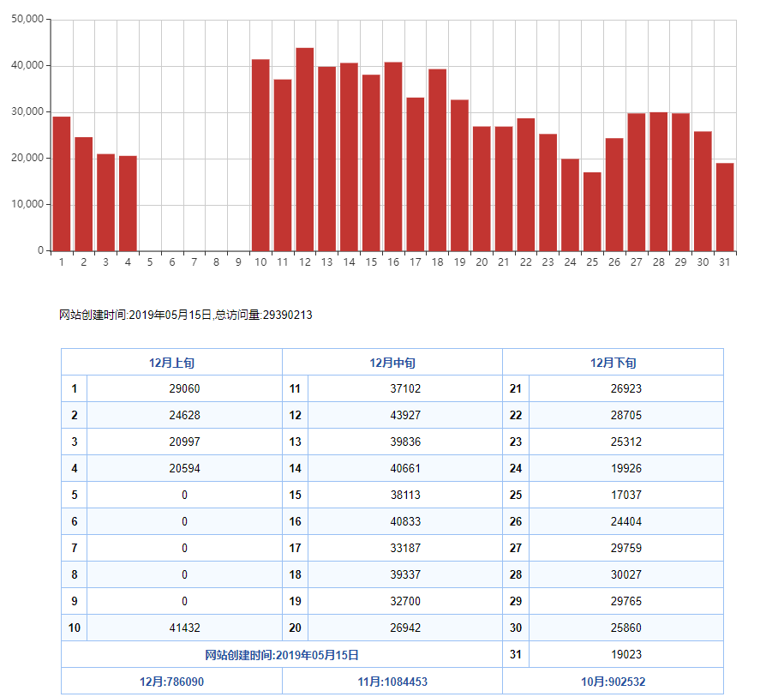
Task: Select the 12月下旬 column header
Action: coord(613,363)
